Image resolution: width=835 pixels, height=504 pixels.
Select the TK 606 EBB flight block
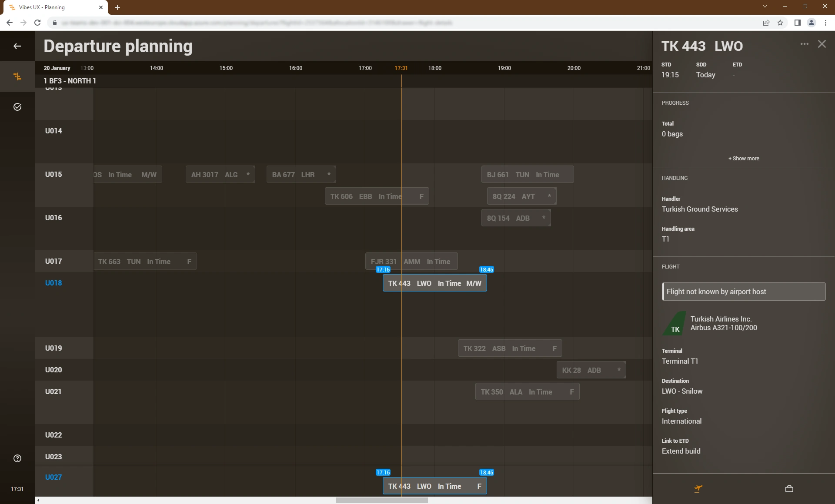pos(377,196)
